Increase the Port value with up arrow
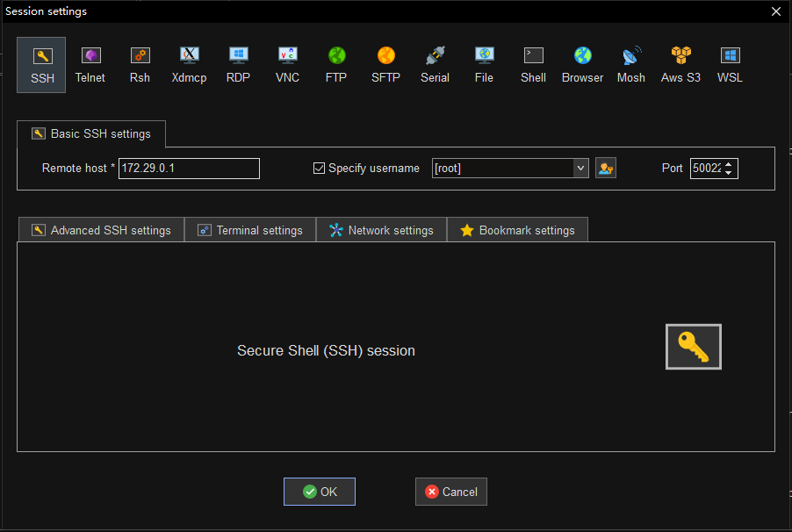The width and height of the screenshot is (792, 532). (x=729, y=164)
